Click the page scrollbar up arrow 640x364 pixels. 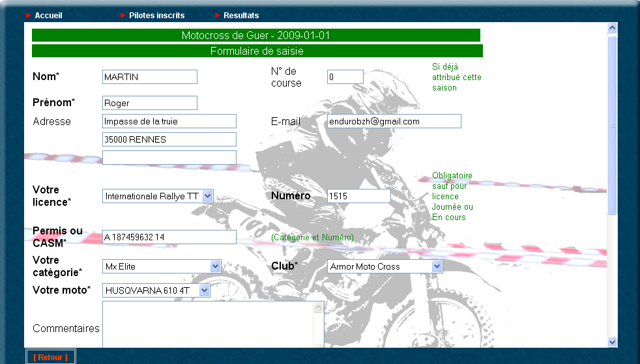click(x=612, y=28)
